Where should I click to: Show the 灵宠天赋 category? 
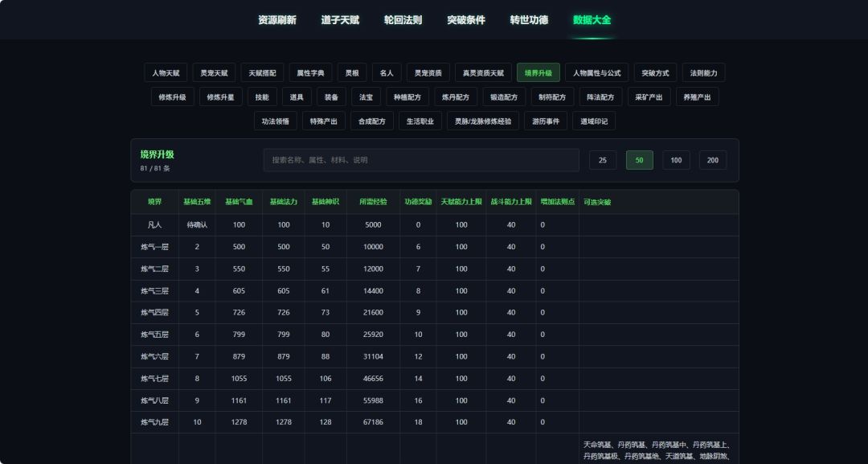pyautogui.click(x=214, y=72)
